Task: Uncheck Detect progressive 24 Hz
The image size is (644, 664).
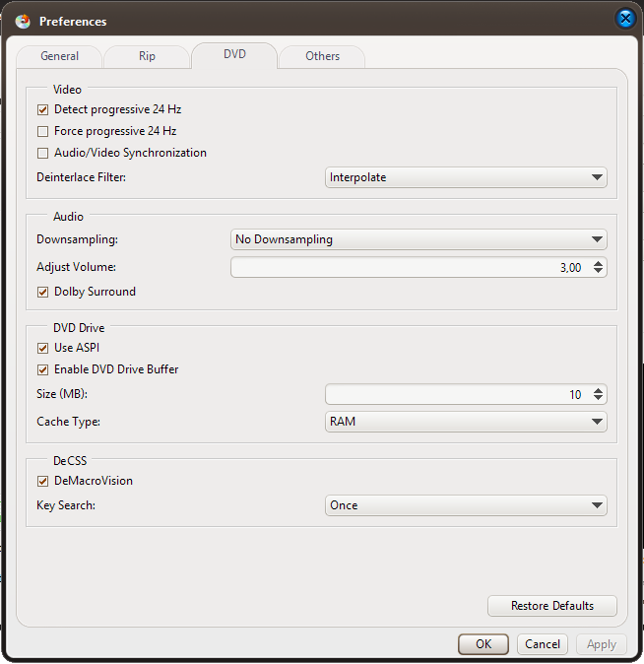Action: point(42,109)
